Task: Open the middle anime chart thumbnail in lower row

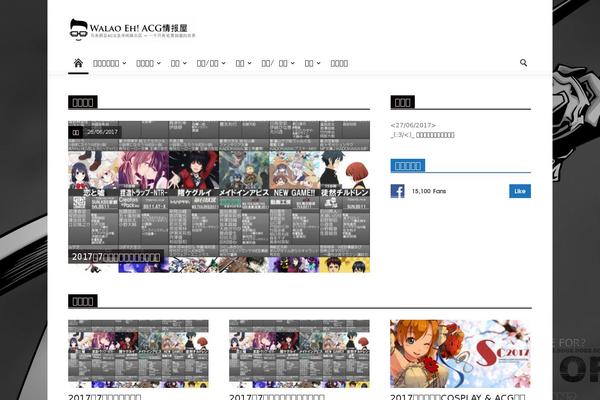Action: coord(299,354)
